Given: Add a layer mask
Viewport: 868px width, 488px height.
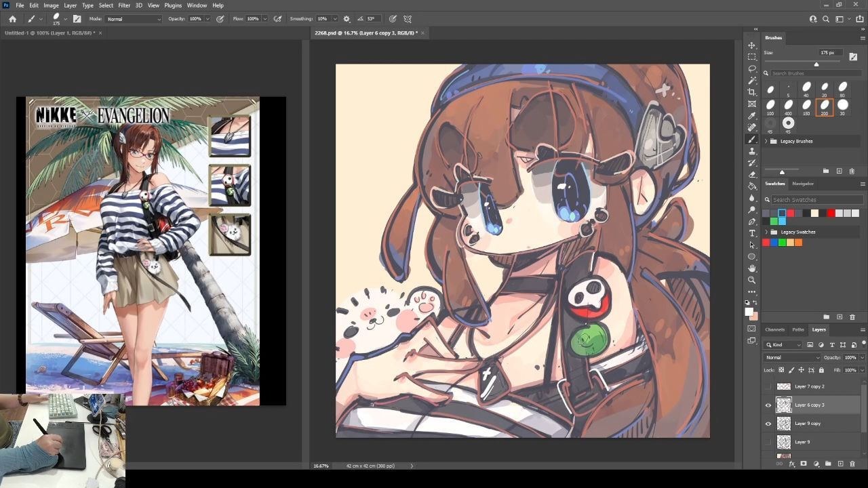Looking at the screenshot, I should click(804, 464).
